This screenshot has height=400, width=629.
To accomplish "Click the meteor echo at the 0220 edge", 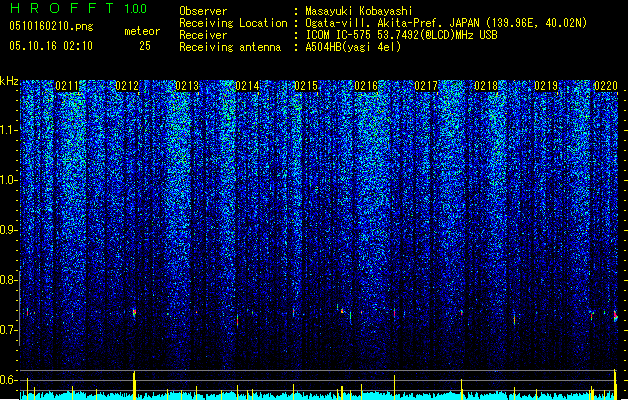I will click(615, 315).
